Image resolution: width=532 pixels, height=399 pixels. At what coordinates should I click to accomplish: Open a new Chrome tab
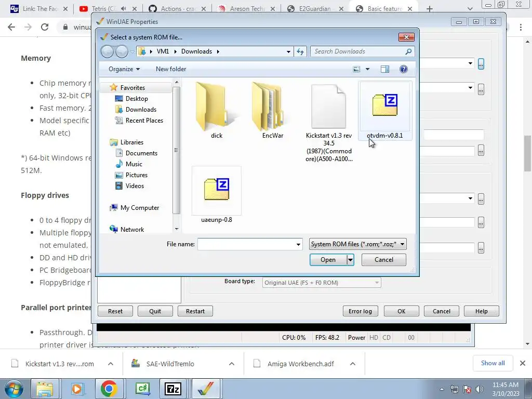(429, 9)
